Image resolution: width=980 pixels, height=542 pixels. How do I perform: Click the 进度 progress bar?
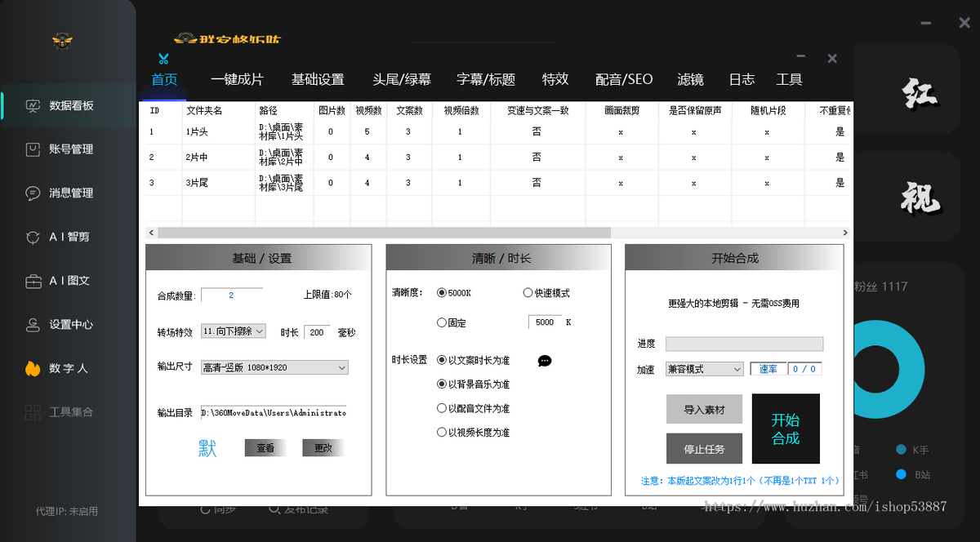tap(745, 344)
